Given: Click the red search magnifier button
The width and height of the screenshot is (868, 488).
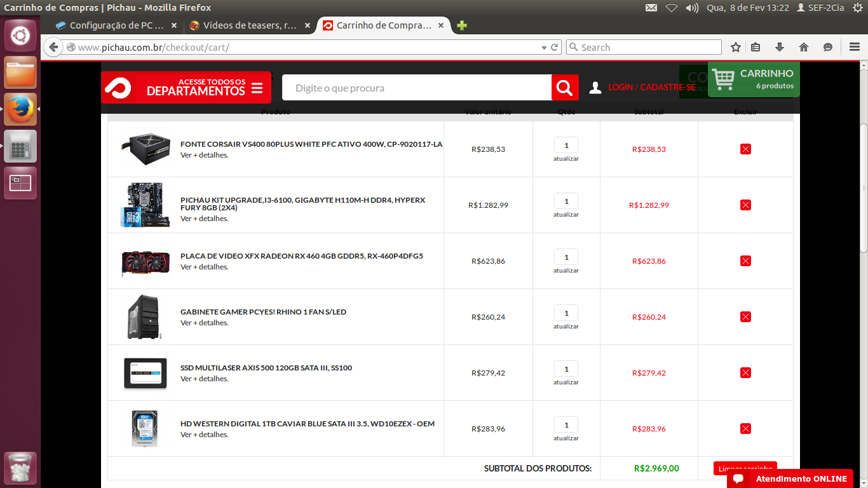Looking at the screenshot, I should [565, 88].
